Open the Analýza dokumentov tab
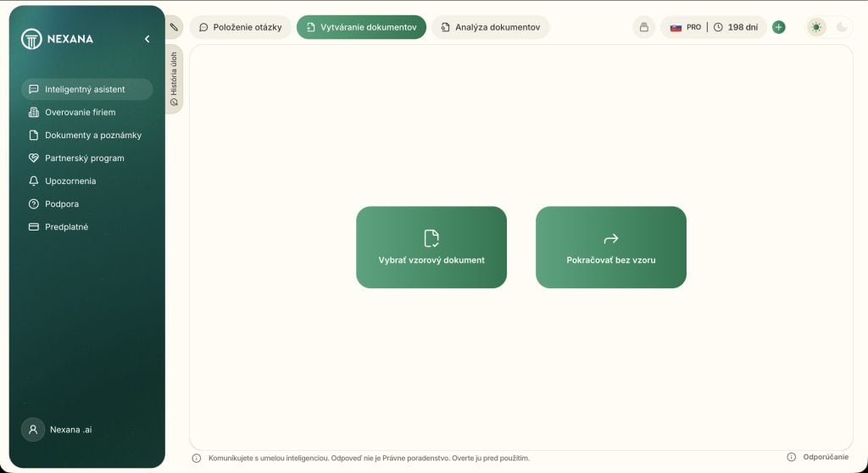Viewport: 868px width, 473px height. click(490, 27)
